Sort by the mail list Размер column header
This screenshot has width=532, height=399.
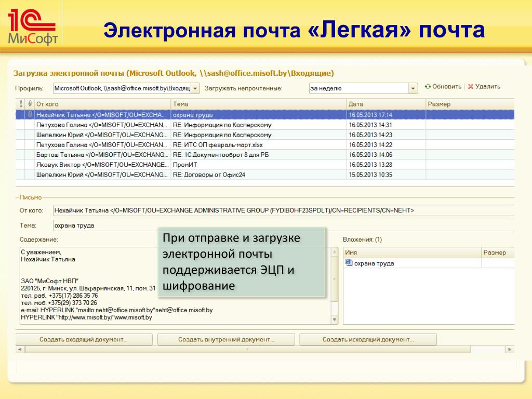470,104
